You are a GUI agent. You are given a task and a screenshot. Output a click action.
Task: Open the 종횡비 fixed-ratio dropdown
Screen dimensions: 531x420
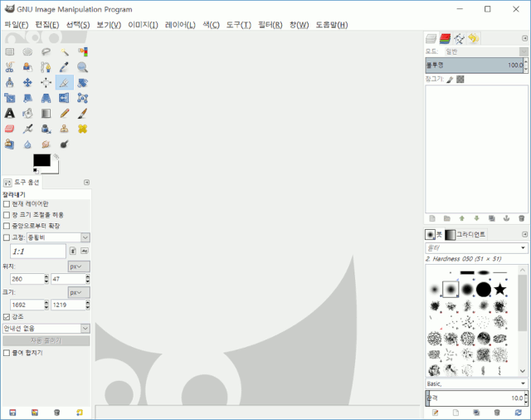(51, 237)
